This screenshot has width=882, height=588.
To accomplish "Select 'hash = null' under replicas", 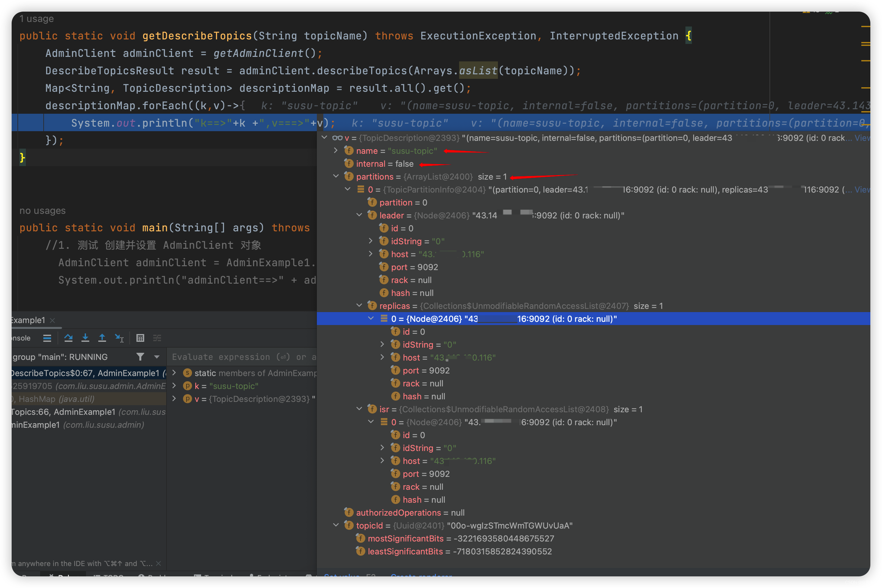I will point(424,396).
